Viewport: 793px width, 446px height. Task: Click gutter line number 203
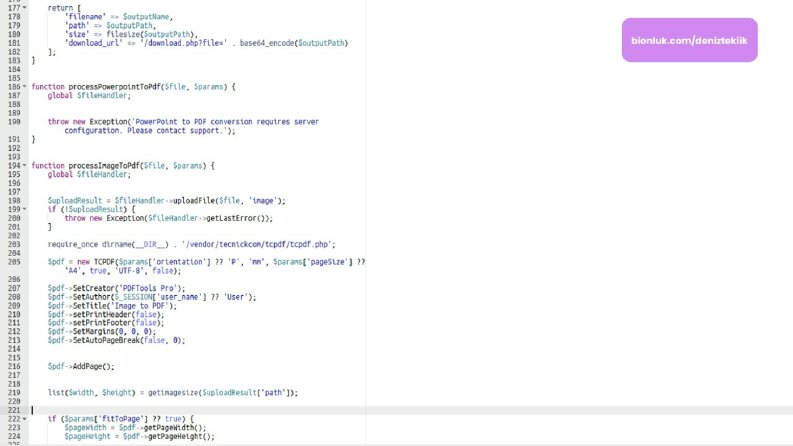tap(14, 244)
